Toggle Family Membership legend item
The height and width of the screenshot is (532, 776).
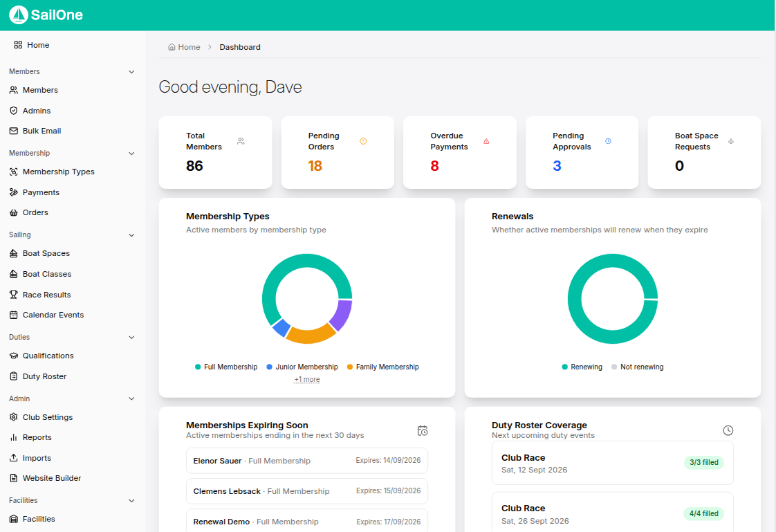[x=383, y=367]
